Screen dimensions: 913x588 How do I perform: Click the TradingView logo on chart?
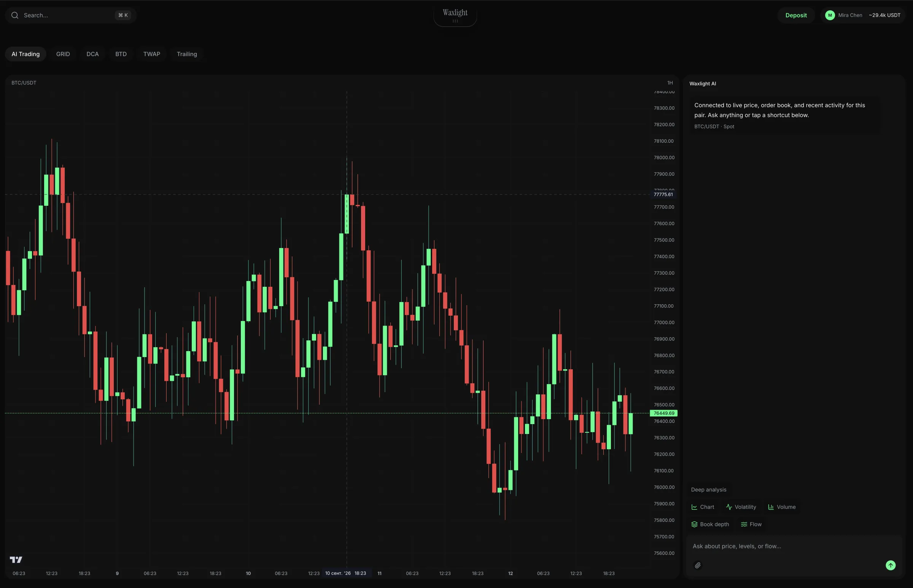(16, 559)
